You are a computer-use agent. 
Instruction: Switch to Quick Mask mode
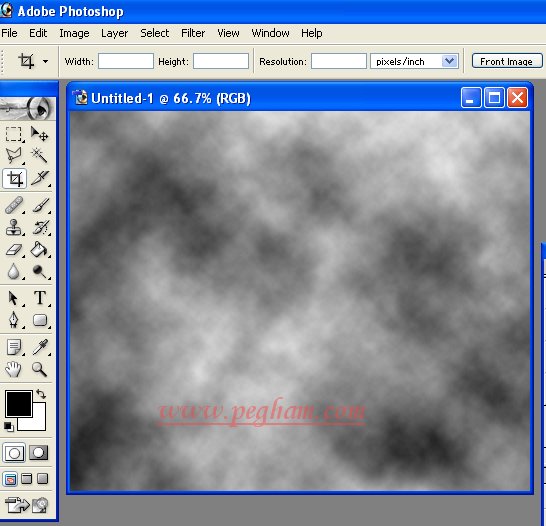pos(38,453)
